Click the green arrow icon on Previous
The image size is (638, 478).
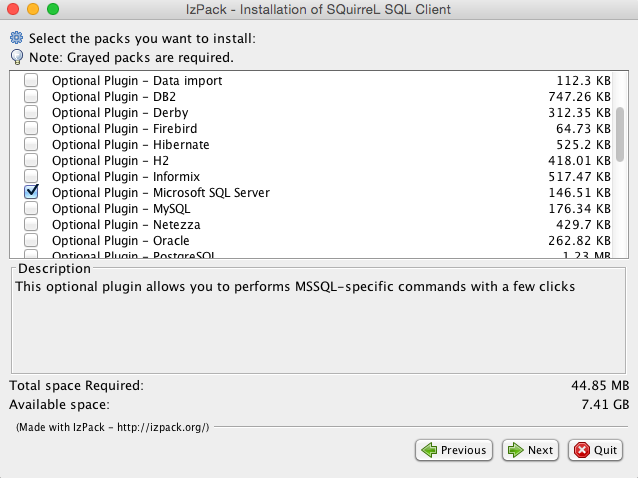(429, 450)
